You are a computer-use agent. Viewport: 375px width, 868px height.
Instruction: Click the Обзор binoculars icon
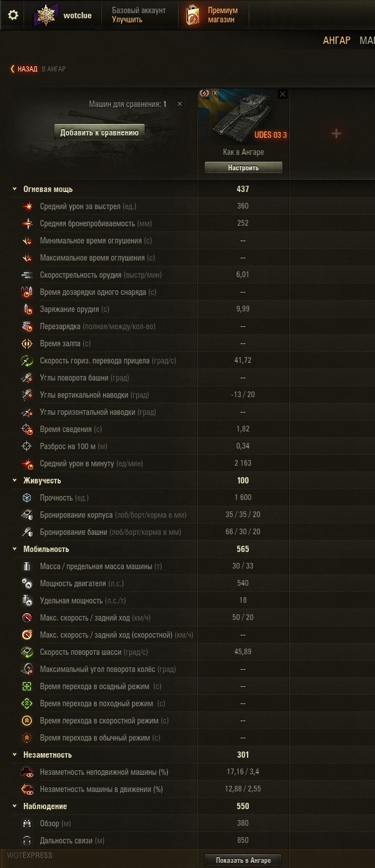pyautogui.click(x=27, y=823)
